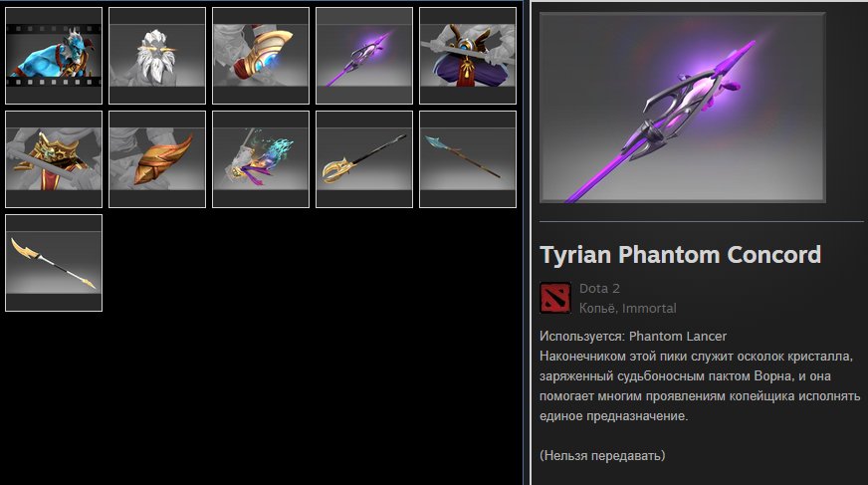Choose the purple glowing spear item
Screen dimensions: 868x485
[x=364, y=56]
